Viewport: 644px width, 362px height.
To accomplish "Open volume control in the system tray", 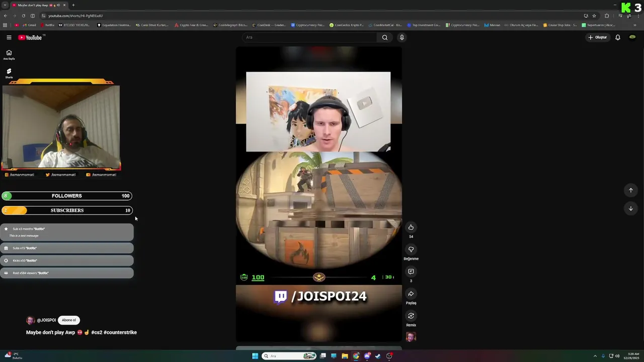I will (618, 356).
